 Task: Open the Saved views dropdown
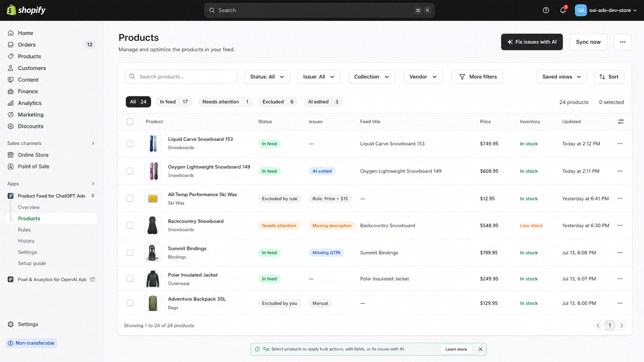click(x=562, y=77)
